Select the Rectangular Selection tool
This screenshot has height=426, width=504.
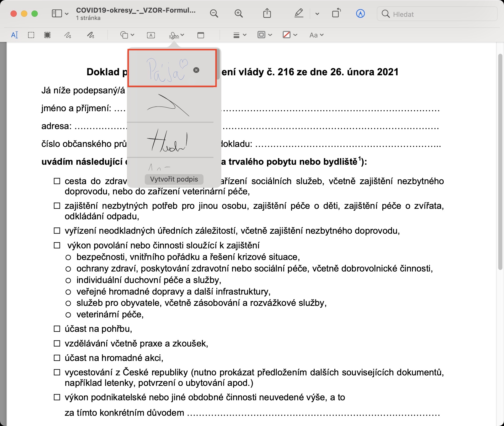(x=31, y=35)
